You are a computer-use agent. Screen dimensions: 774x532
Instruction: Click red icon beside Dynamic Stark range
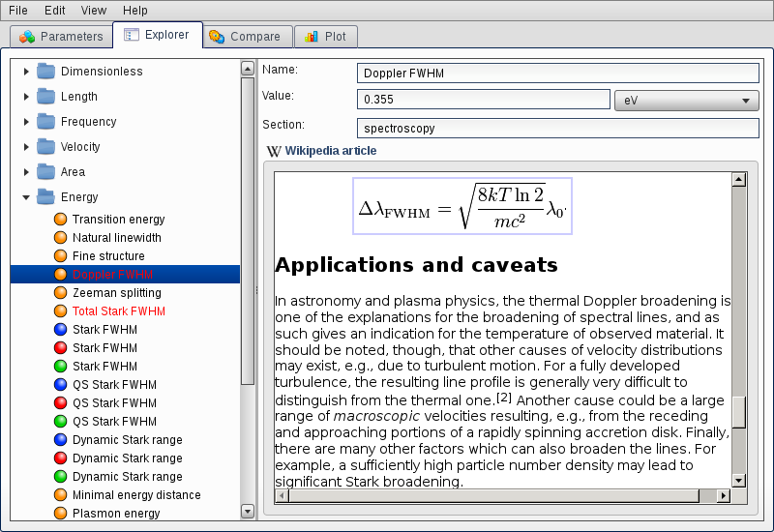60,458
